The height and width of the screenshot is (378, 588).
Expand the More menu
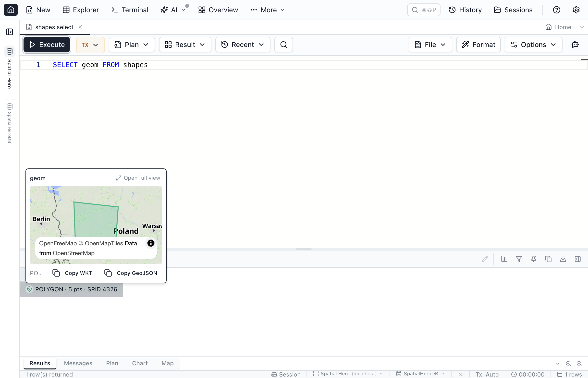point(268,10)
